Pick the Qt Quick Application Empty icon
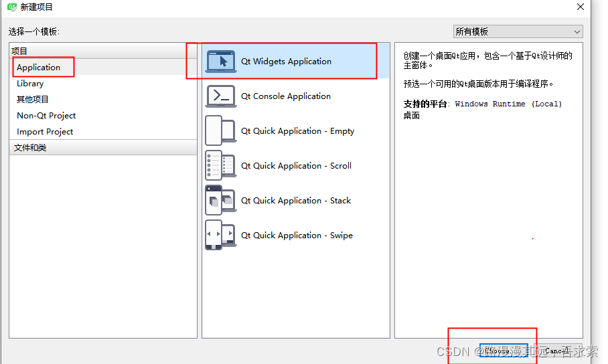Screen dimensions: 608x364 (220, 130)
